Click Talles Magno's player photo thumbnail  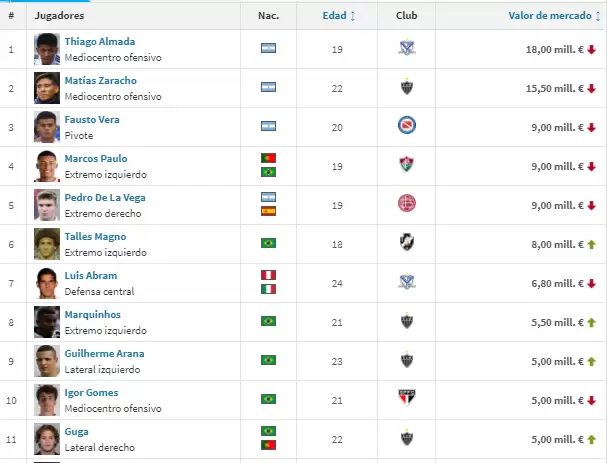tap(46, 243)
